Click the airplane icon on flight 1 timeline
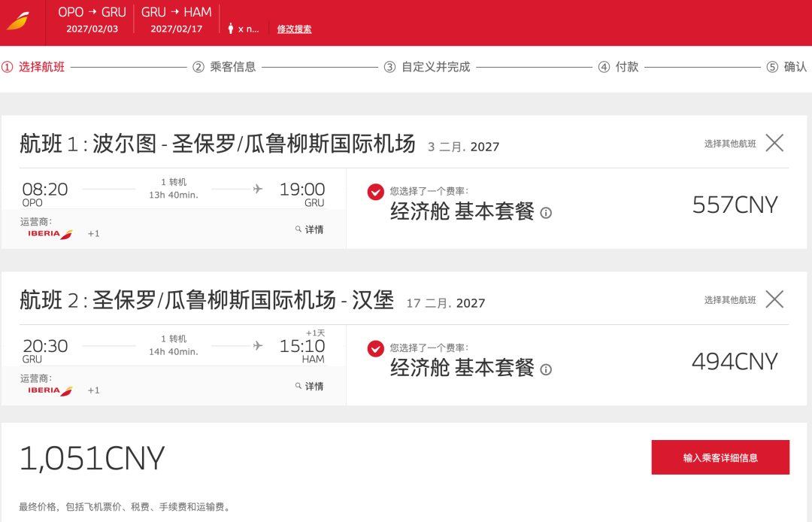The width and height of the screenshot is (812, 522). [258, 189]
